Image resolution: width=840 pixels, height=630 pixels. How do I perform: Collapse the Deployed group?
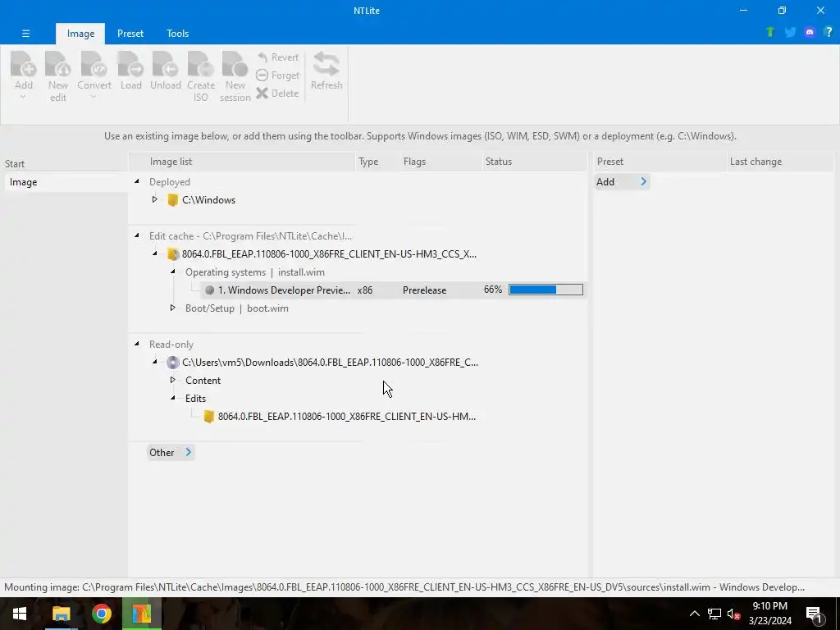click(137, 181)
